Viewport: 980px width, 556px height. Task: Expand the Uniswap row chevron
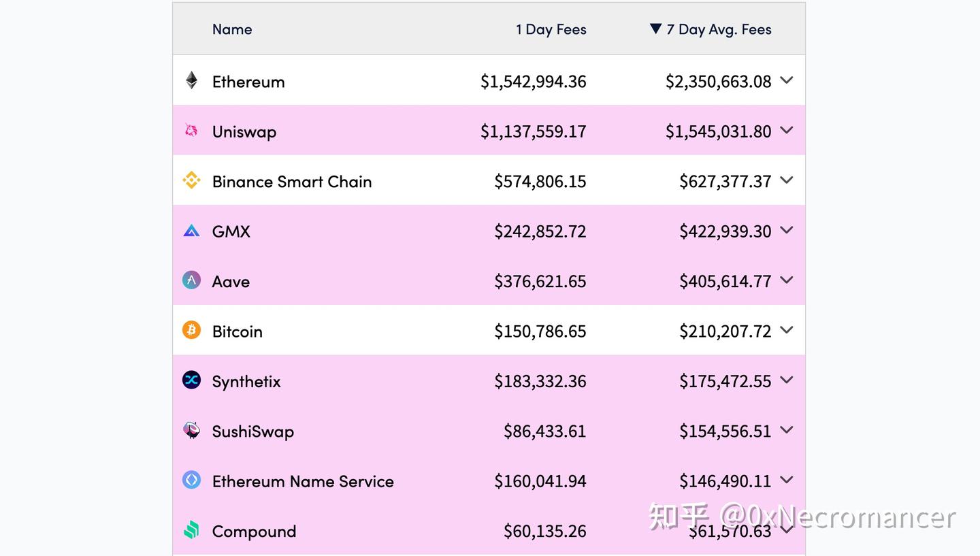point(787,130)
